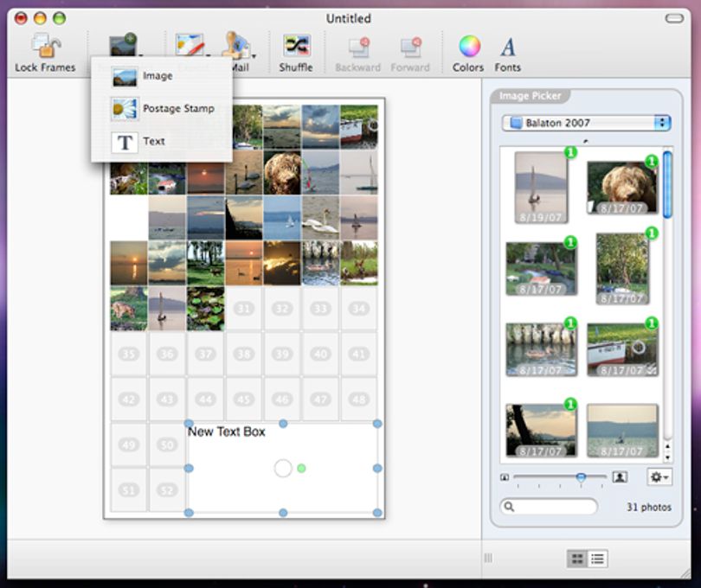Switch to grid view in picker
The image size is (701, 588).
point(577,559)
